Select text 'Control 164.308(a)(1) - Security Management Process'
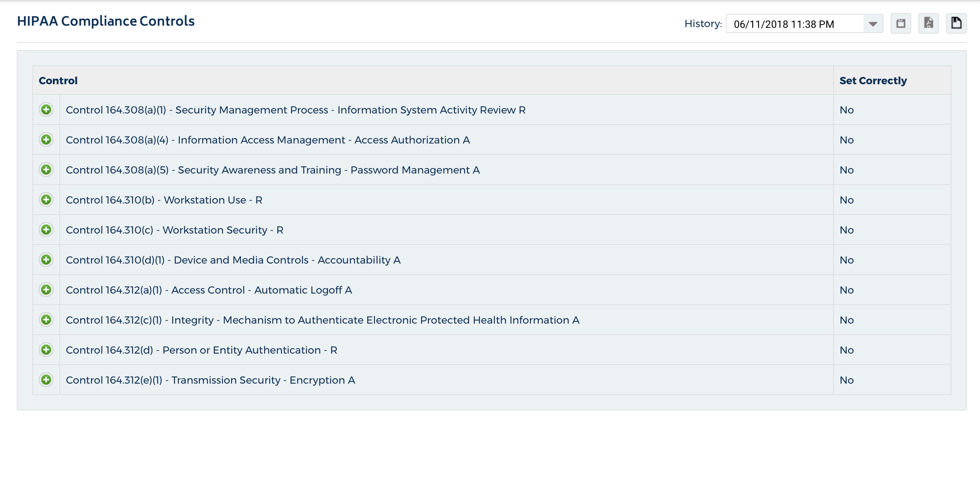The width and height of the screenshot is (980, 492). (197, 110)
